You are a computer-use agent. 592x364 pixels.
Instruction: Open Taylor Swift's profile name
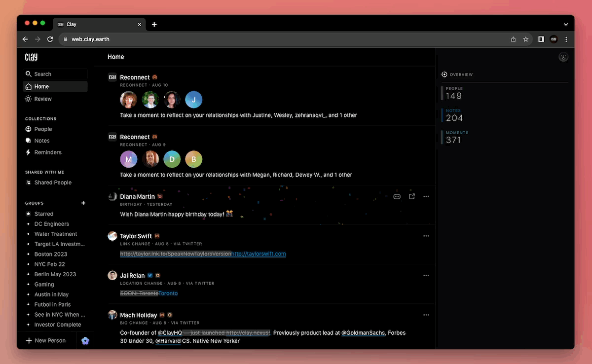click(136, 236)
